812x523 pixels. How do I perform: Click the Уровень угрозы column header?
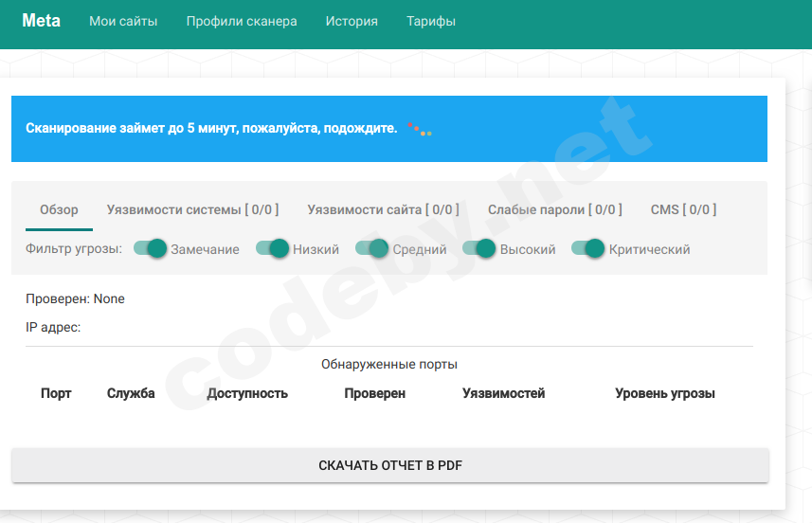[665, 393]
